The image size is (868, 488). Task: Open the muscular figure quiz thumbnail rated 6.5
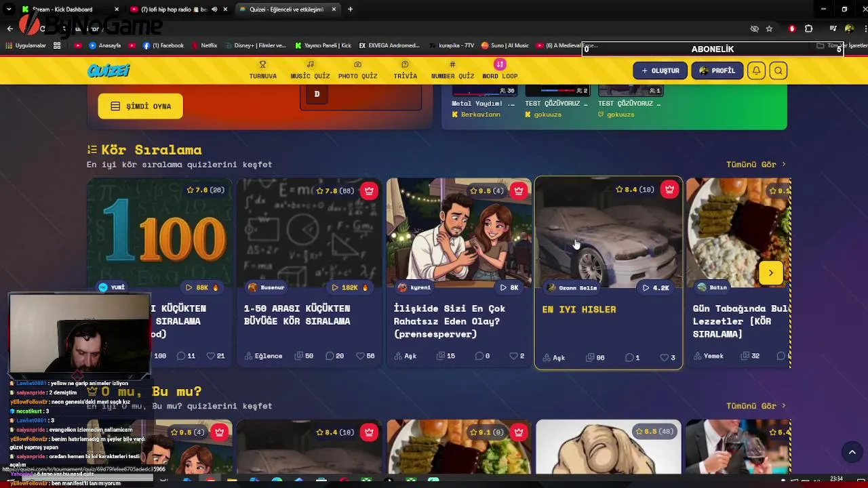click(x=609, y=447)
